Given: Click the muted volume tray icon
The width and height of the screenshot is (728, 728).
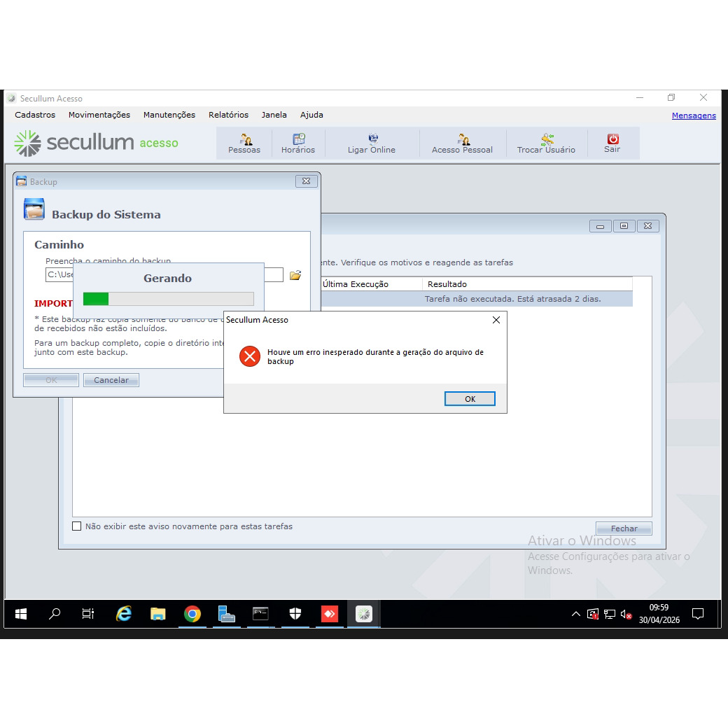Looking at the screenshot, I should click(626, 615).
